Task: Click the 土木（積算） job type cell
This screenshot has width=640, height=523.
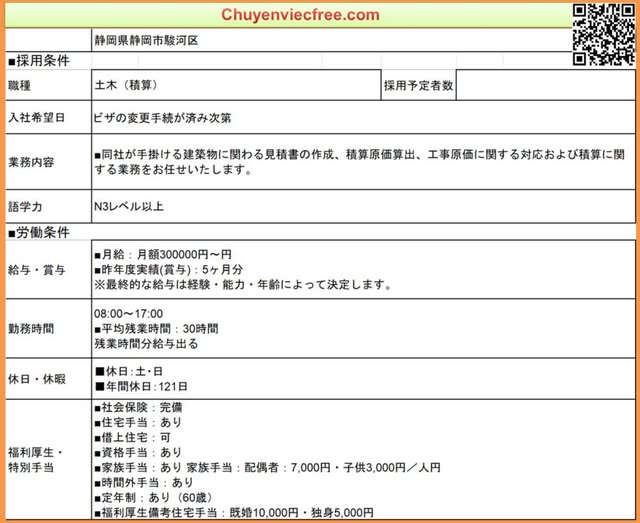Action: [x=126, y=87]
